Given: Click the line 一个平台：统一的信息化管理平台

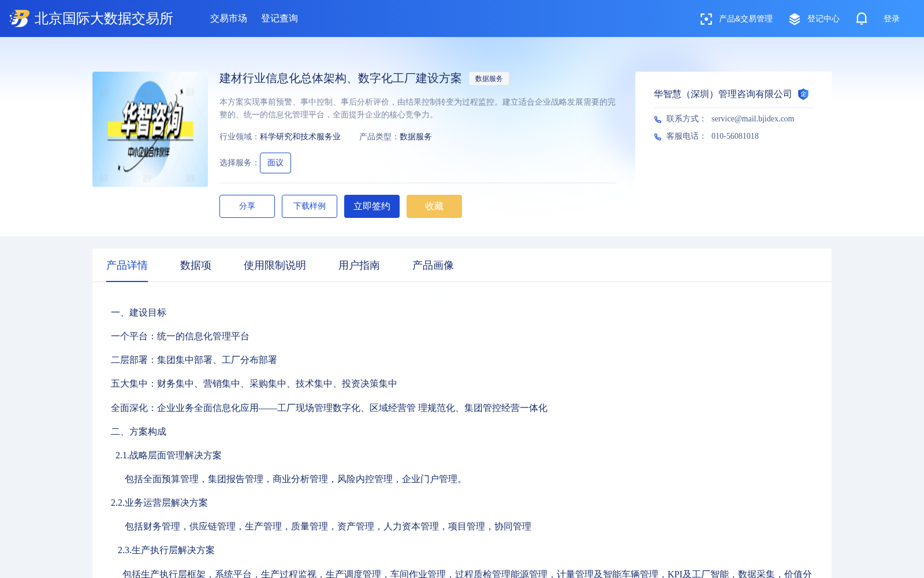Looking at the screenshot, I should tap(180, 336).
